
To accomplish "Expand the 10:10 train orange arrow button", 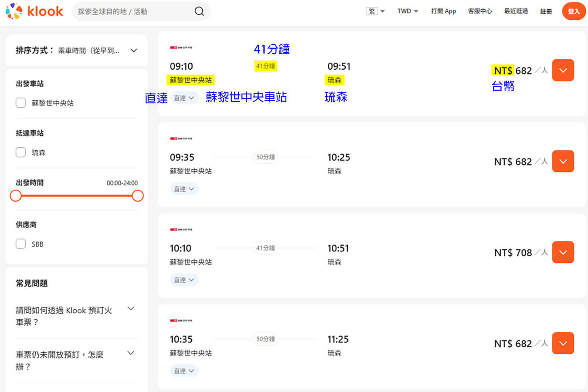I will [x=563, y=253].
